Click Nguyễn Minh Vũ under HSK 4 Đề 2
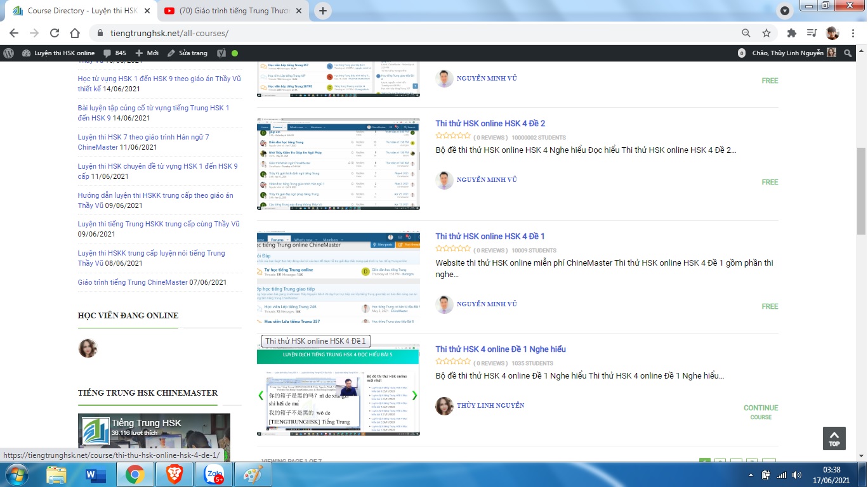Viewport: 868px width, 487px height. coord(487,180)
